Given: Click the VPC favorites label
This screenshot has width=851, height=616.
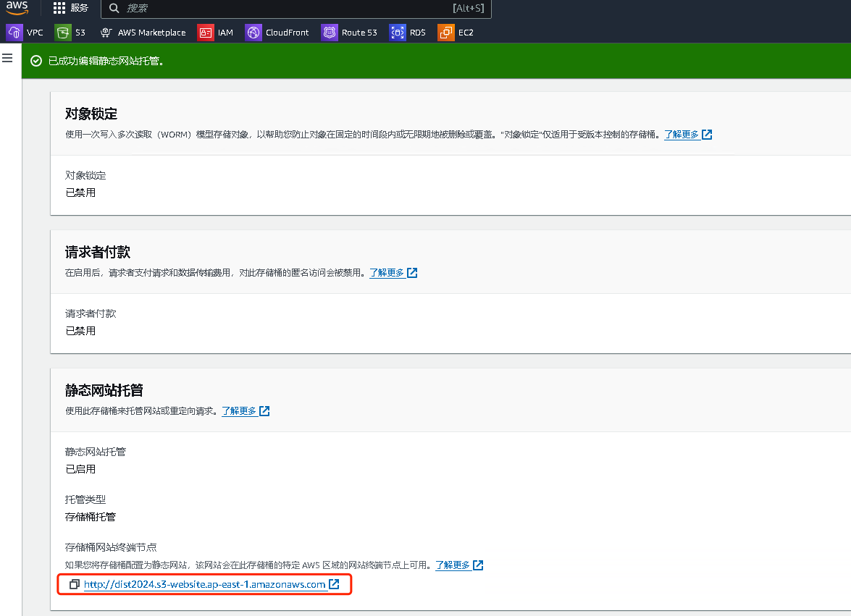Looking at the screenshot, I should tap(35, 33).
